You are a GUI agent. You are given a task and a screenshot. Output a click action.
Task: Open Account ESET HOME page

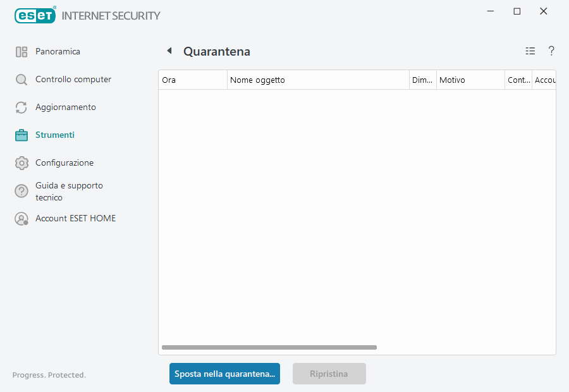pyautogui.click(x=76, y=218)
